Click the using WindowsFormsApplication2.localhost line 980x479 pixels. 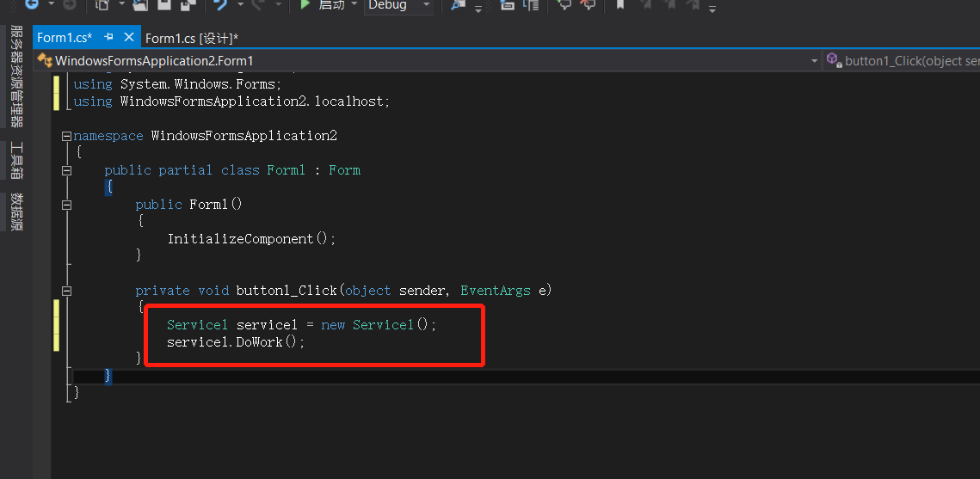[x=231, y=101]
